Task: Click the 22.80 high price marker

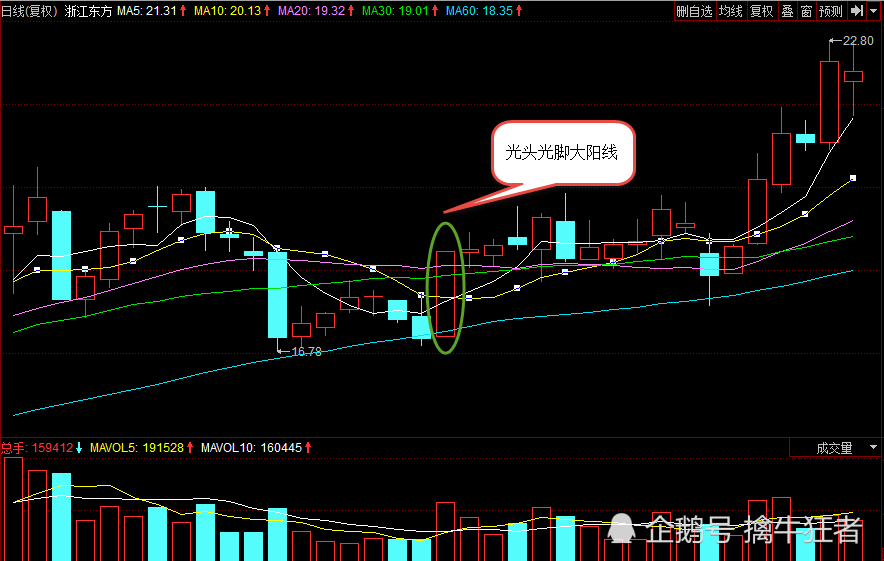Action: pyautogui.click(x=851, y=41)
